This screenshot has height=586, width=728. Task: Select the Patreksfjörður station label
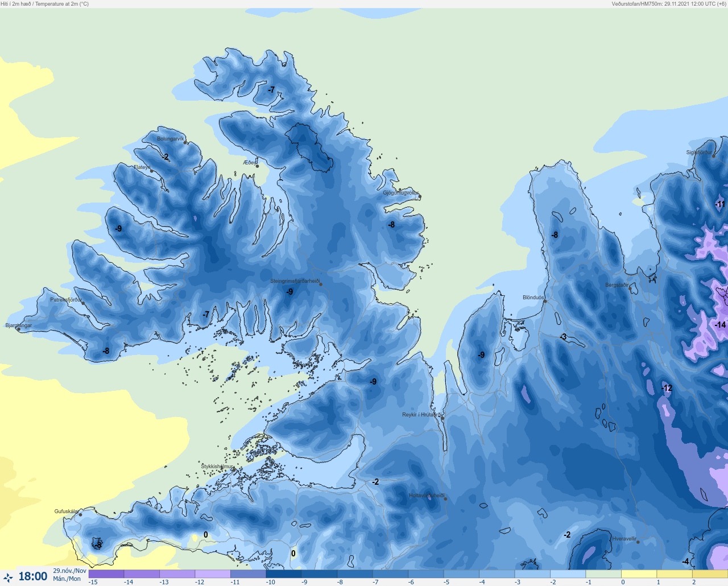pos(66,300)
